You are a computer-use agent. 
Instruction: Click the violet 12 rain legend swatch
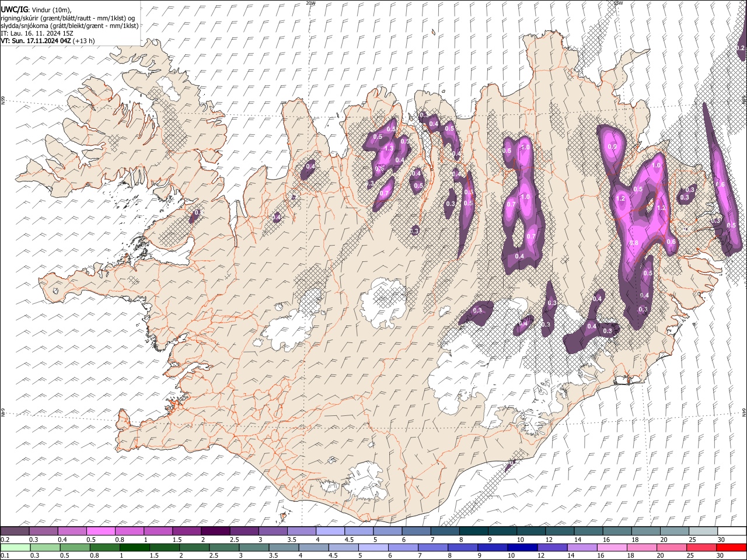552,547
